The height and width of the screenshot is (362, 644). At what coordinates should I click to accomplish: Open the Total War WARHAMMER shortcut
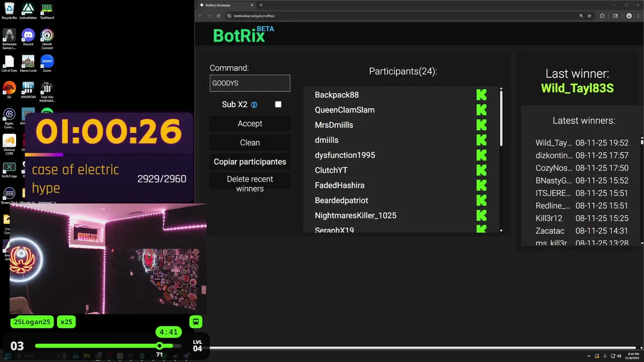(x=47, y=92)
